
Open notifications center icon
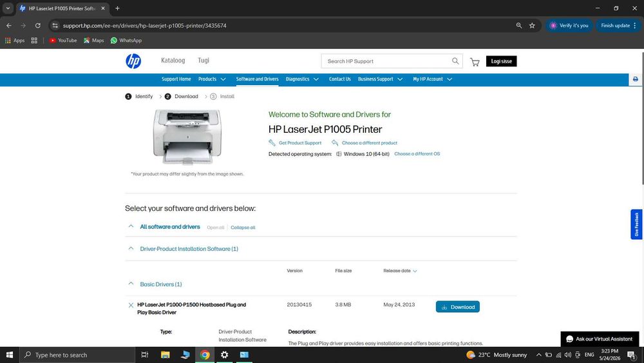pyautogui.click(x=631, y=355)
